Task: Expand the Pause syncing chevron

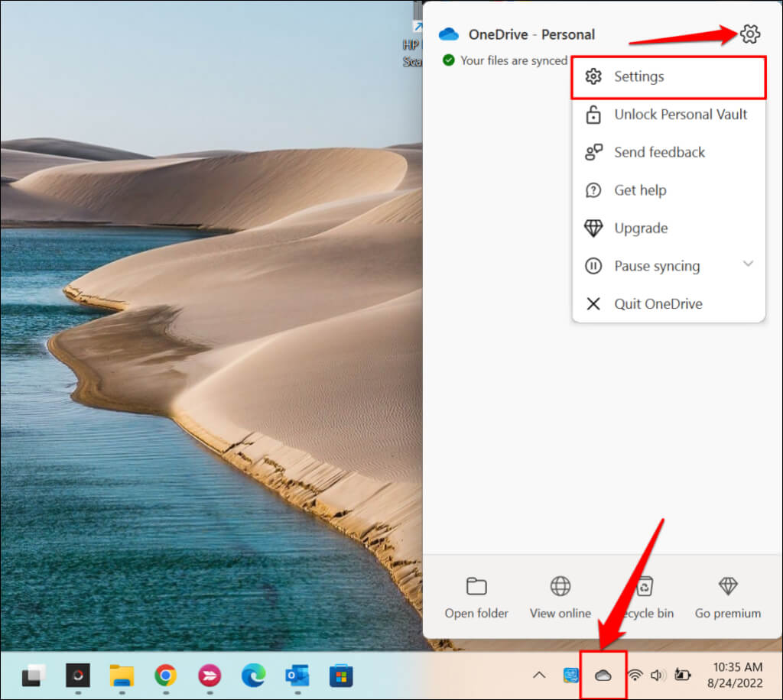Action: click(748, 264)
